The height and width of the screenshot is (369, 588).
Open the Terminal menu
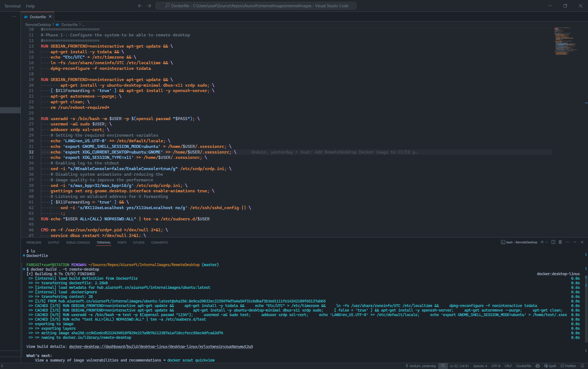[x=12, y=6]
